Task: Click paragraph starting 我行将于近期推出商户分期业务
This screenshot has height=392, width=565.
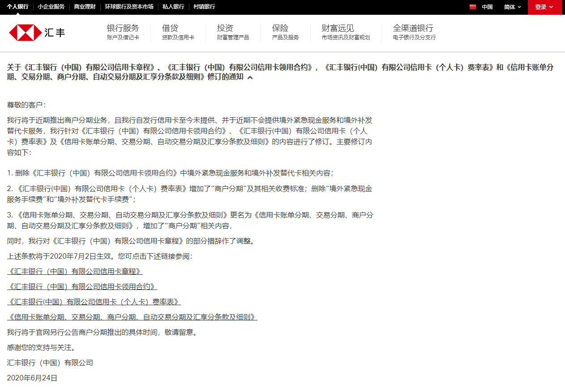Action: [190, 136]
